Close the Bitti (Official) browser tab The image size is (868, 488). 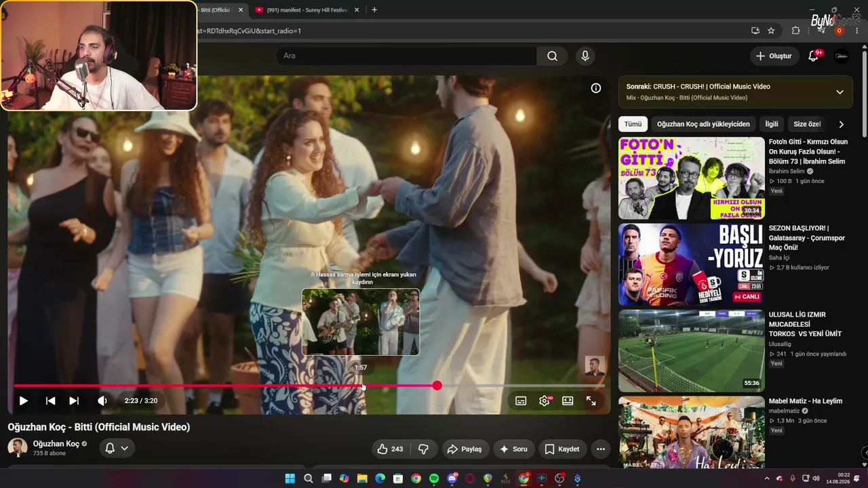pos(241,10)
